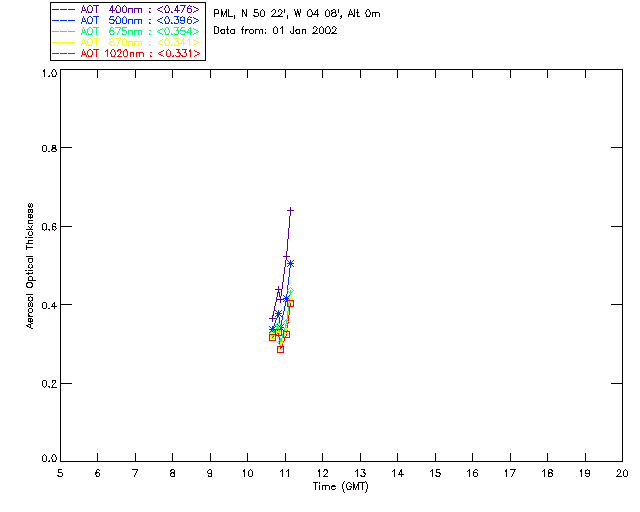
Task: Click the y-axis tick label 0.0
Action: tap(49, 459)
